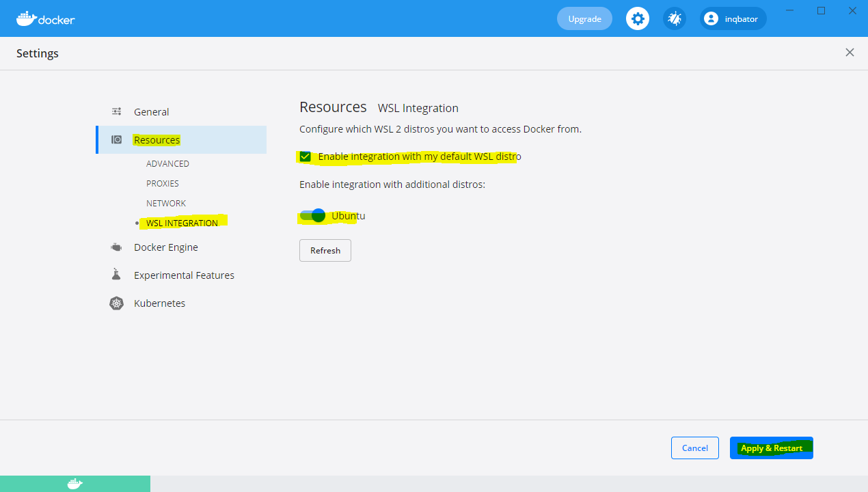Screen dimensions: 868x492
Task: Close the Settings panel with the X
Action: pyautogui.click(x=850, y=53)
